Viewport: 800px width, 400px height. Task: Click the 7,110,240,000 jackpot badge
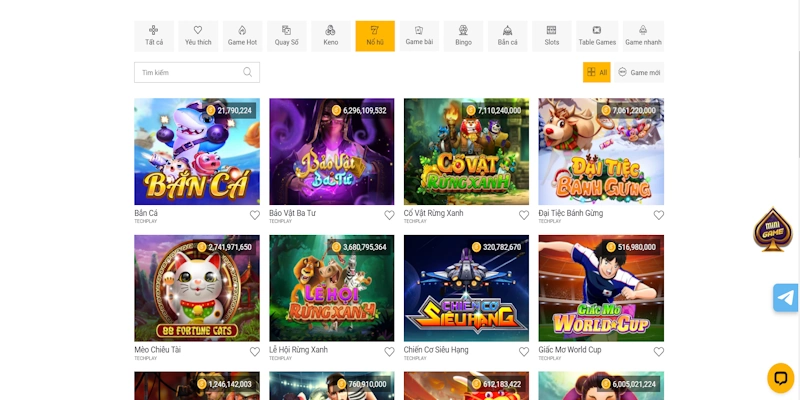coord(494,110)
